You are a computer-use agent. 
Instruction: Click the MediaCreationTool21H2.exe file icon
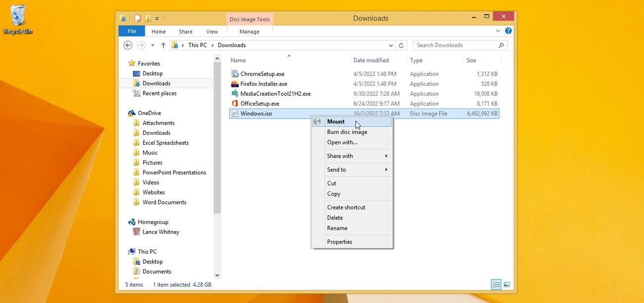(x=235, y=94)
